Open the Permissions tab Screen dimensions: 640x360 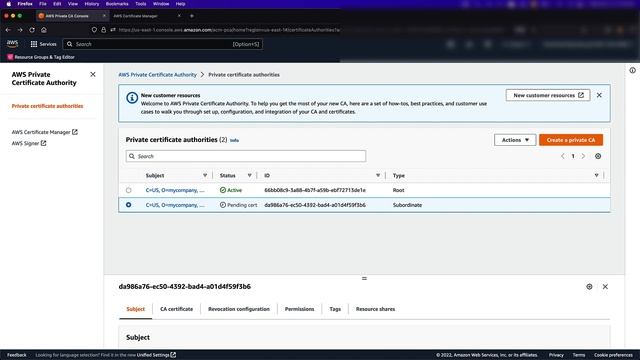coord(300,309)
